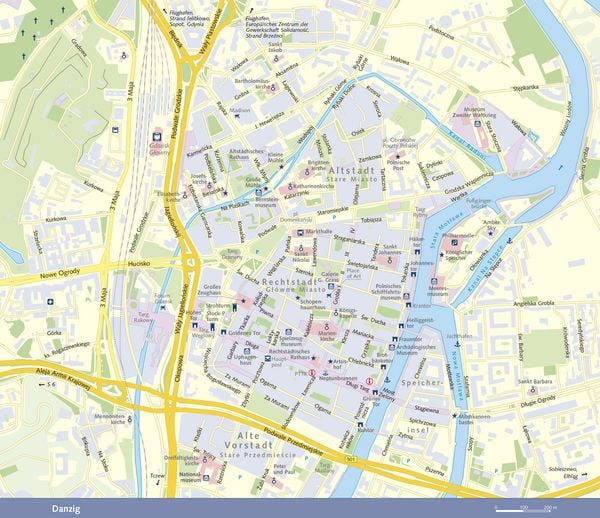Click the Brotbänkentor gate icon
This screenshot has height=518, width=600.
click(383, 367)
